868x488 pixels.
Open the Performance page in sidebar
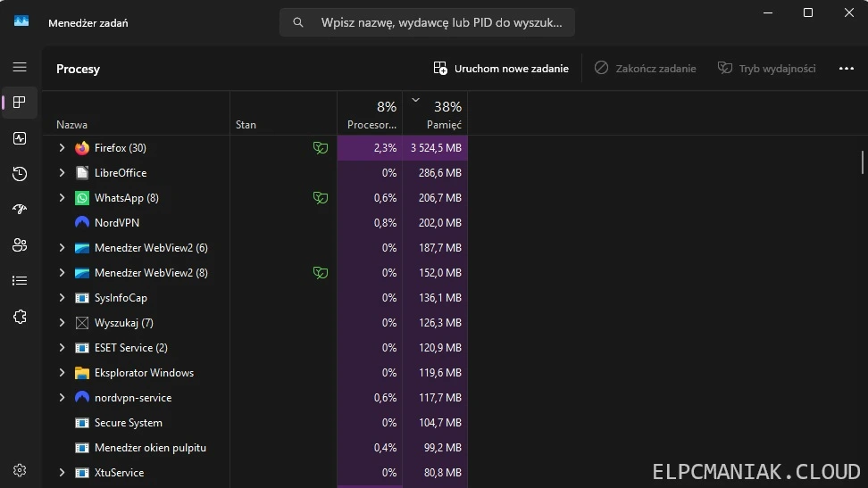click(20, 138)
